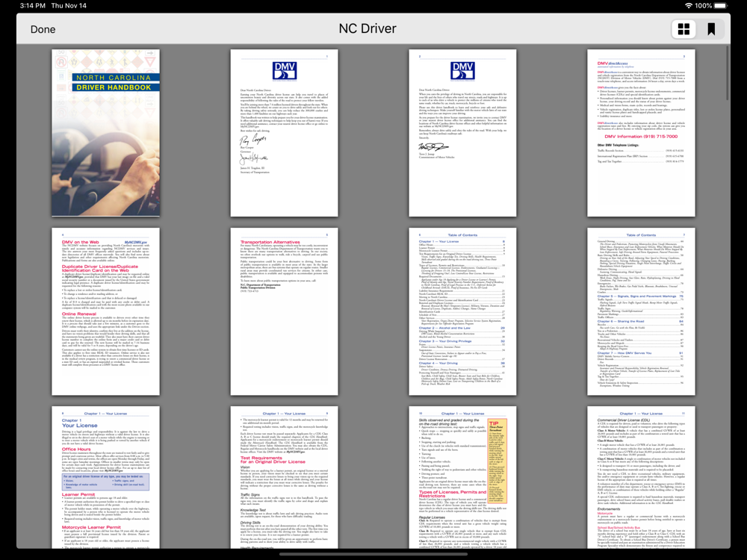Switch to thumbnail grid view
This screenshot has width=747, height=560.
pyautogui.click(x=684, y=29)
